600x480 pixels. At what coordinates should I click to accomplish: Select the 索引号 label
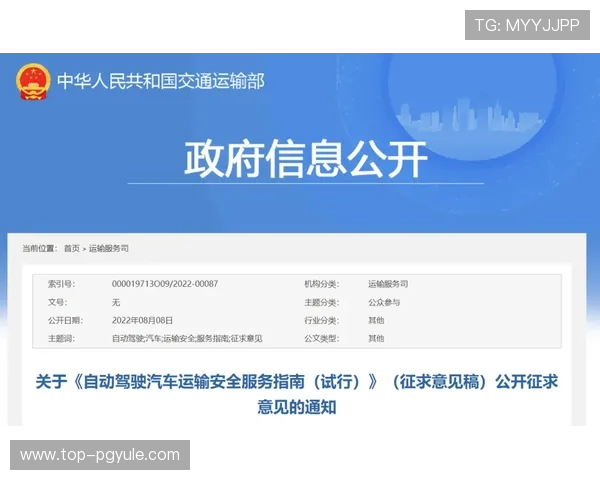[x=61, y=284]
